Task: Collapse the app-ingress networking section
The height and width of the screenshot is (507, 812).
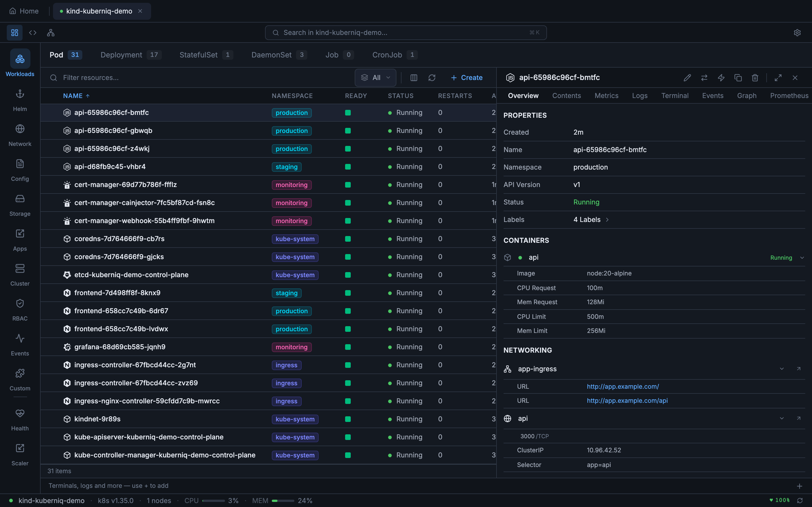Action: 782,368
